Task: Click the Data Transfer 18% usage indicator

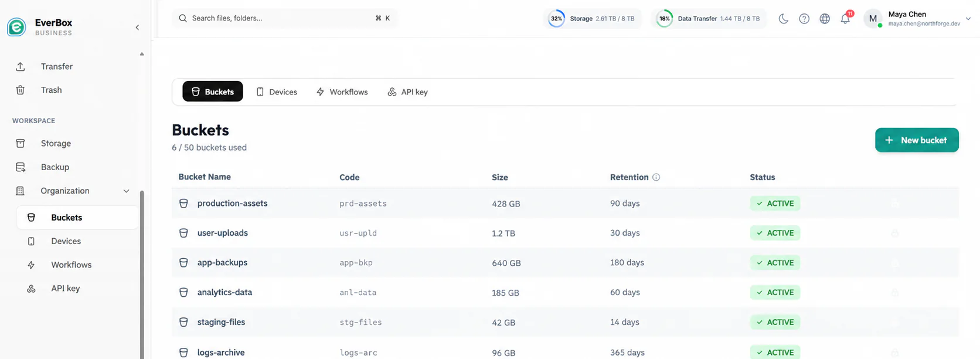Action: pos(708,19)
